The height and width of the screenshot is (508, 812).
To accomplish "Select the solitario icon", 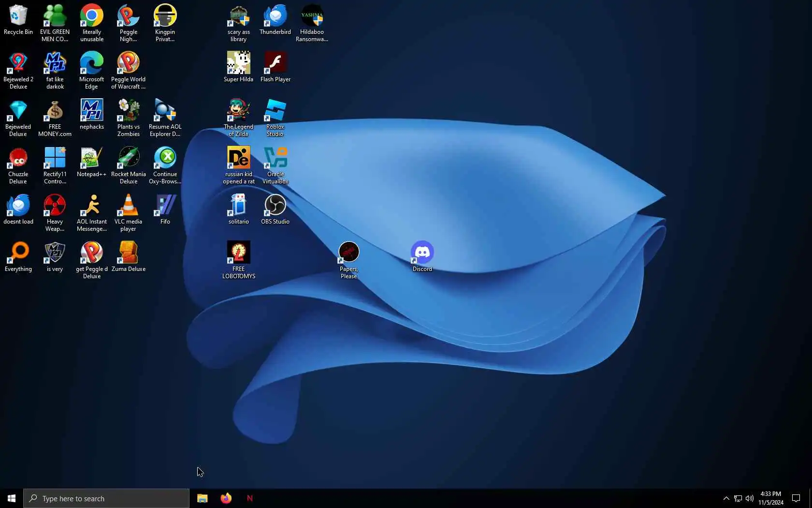I will pyautogui.click(x=238, y=210).
